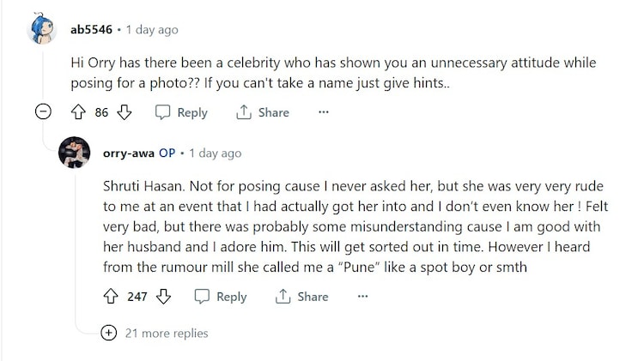The height and width of the screenshot is (361, 644).
Task: Expand 21 more replies
Action: (x=109, y=333)
